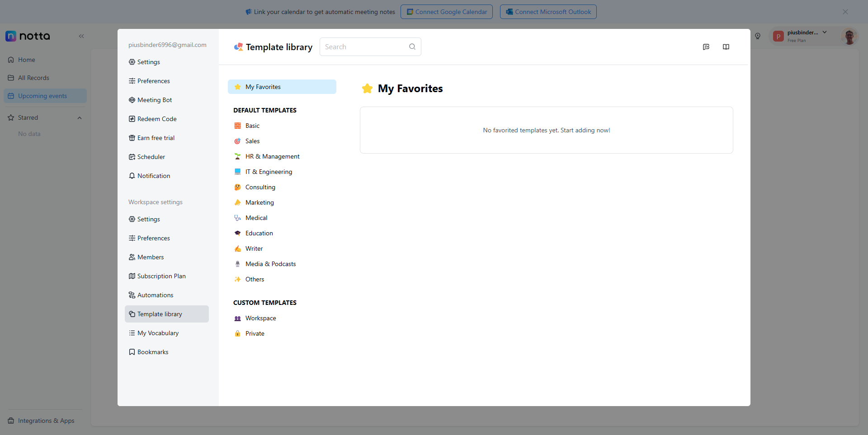Collapse the left sidebar with double-chevron icon

[x=81, y=36]
